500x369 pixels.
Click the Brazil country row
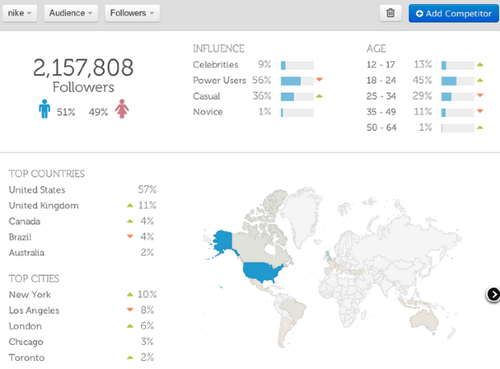tap(83, 237)
